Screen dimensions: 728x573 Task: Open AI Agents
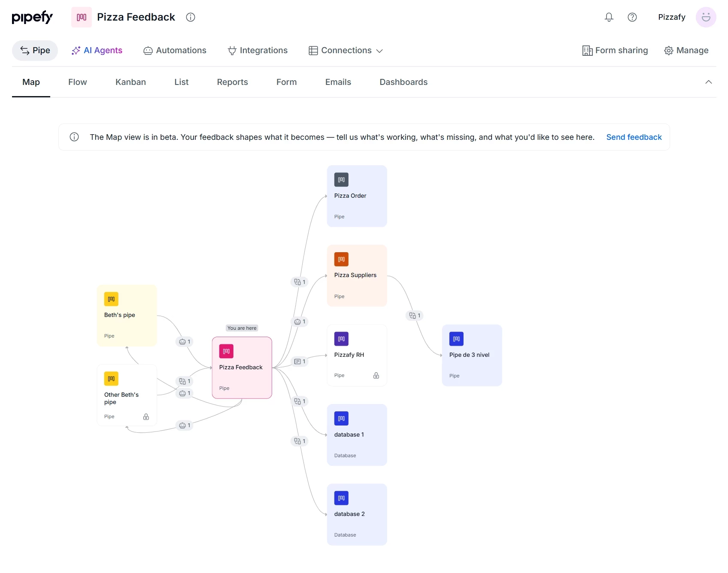tap(97, 51)
